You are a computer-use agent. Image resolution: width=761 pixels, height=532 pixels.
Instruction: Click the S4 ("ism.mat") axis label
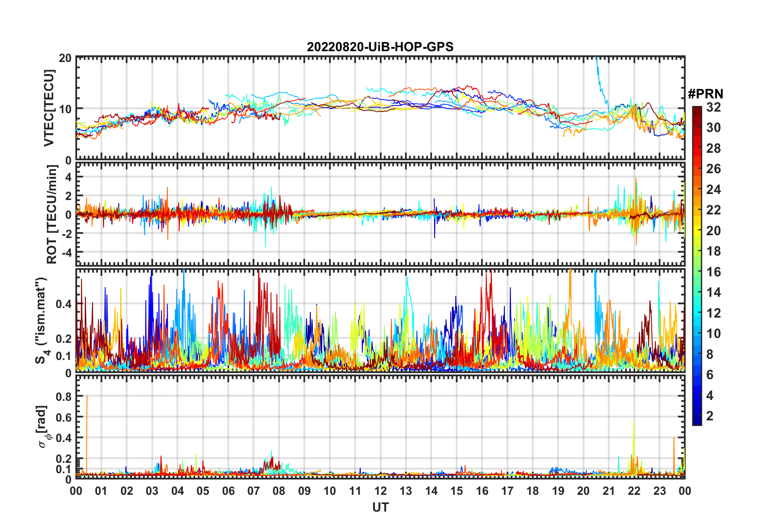(42, 321)
